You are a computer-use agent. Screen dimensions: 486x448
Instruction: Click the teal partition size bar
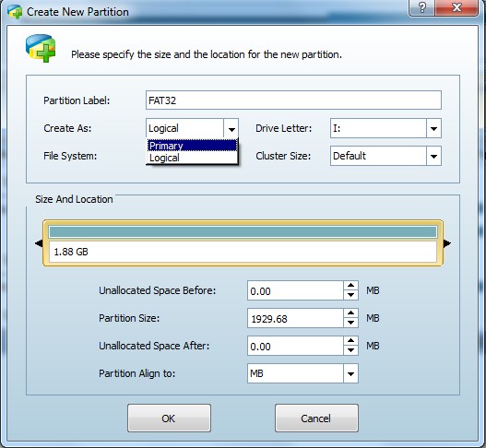tap(243, 231)
